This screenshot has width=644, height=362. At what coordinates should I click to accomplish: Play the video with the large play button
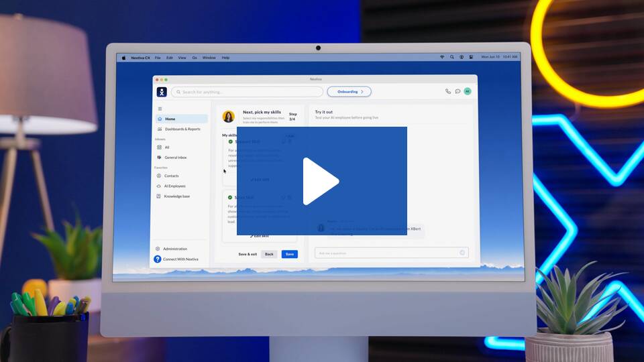click(x=321, y=181)
